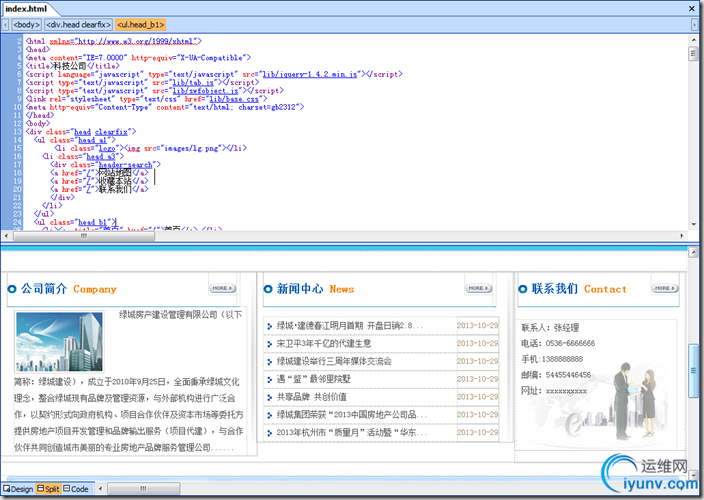Click the 网址: xxxxxxxxxx text

pos(554,391)
